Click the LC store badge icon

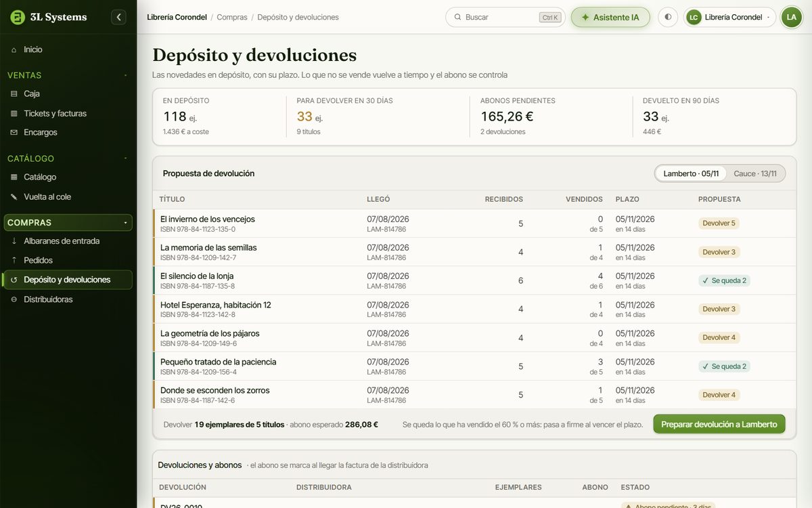pos(694,17)
